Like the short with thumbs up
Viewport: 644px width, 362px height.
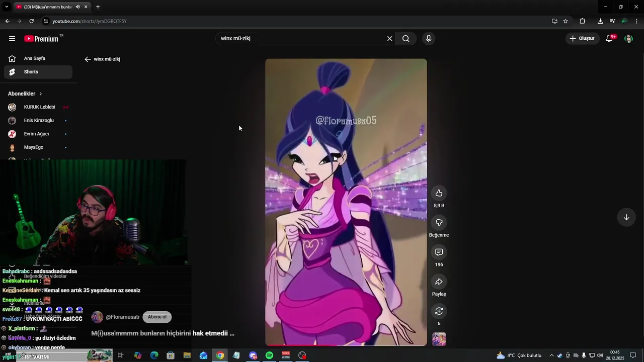[x=439, y=193]
